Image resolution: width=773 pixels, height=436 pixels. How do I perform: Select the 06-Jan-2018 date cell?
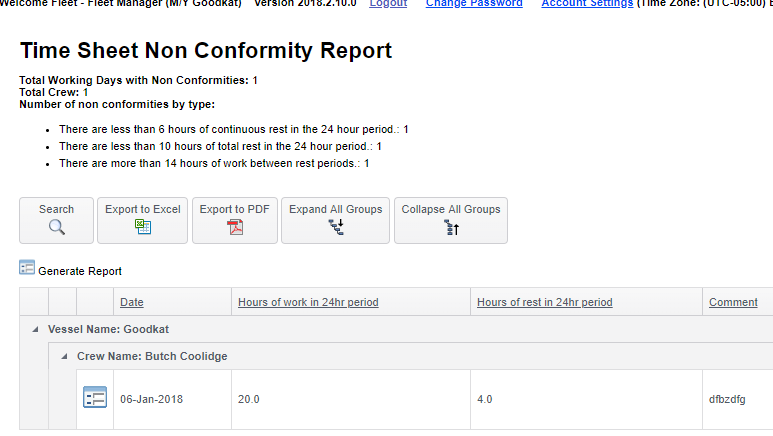[x=173, y=399]
